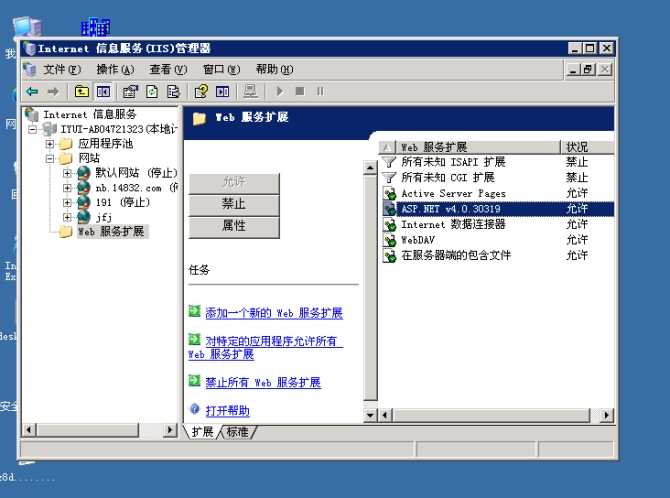
Task: Click the 在服务器端的包含文件 row icon
Action: click(x=389, y=256)
